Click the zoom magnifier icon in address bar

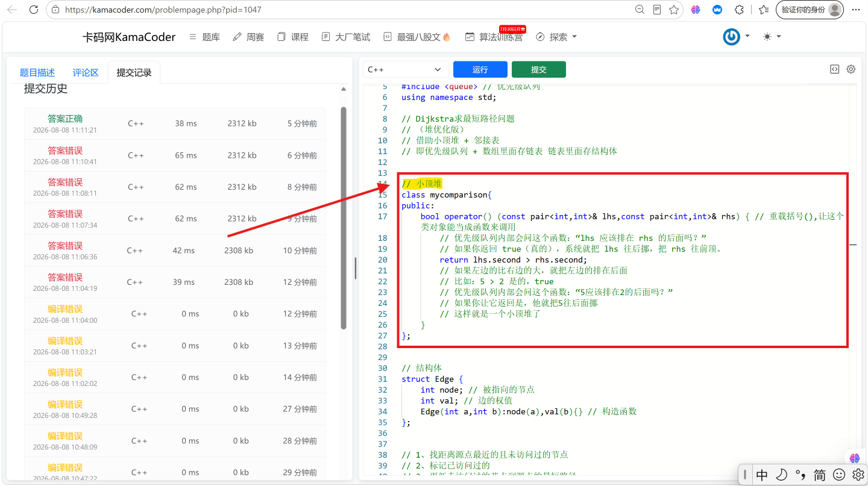point(640,10)
